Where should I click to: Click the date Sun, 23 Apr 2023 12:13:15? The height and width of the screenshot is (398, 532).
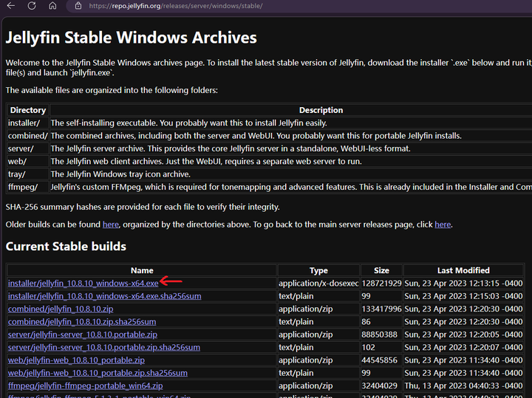pyautogui.click(x=463, y=283)
